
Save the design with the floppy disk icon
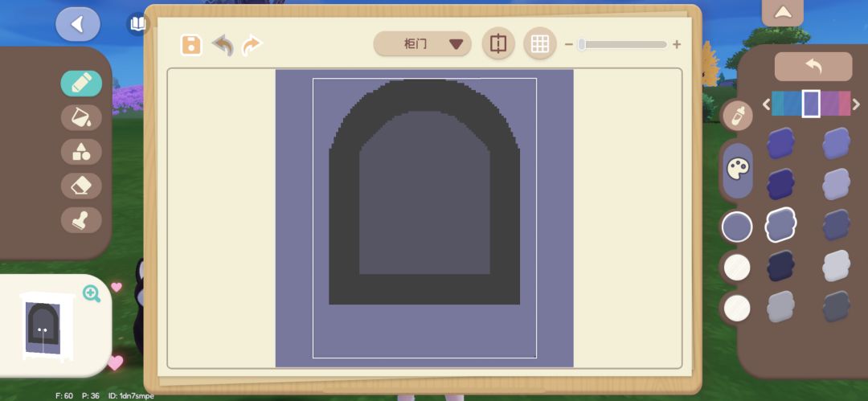pyautogui.click(x=191, y=45)
